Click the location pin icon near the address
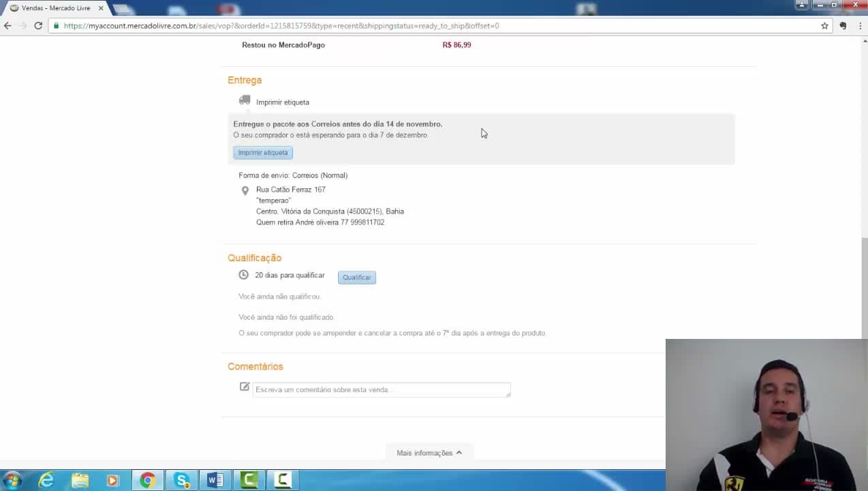The image size is (868, 491). click(245, 191)
